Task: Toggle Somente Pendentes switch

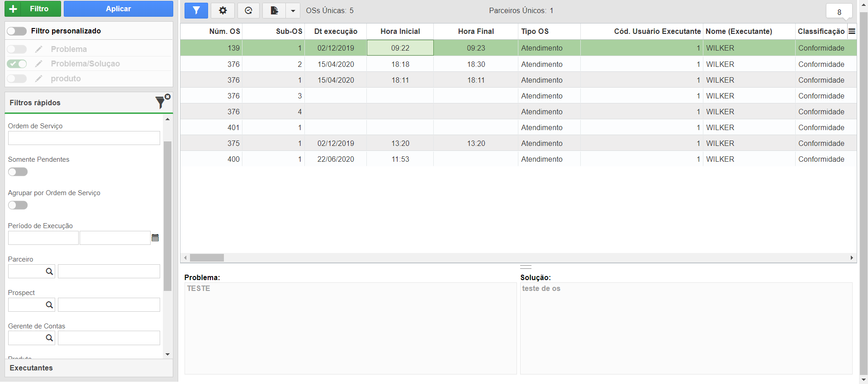Action: pos(18,172)
